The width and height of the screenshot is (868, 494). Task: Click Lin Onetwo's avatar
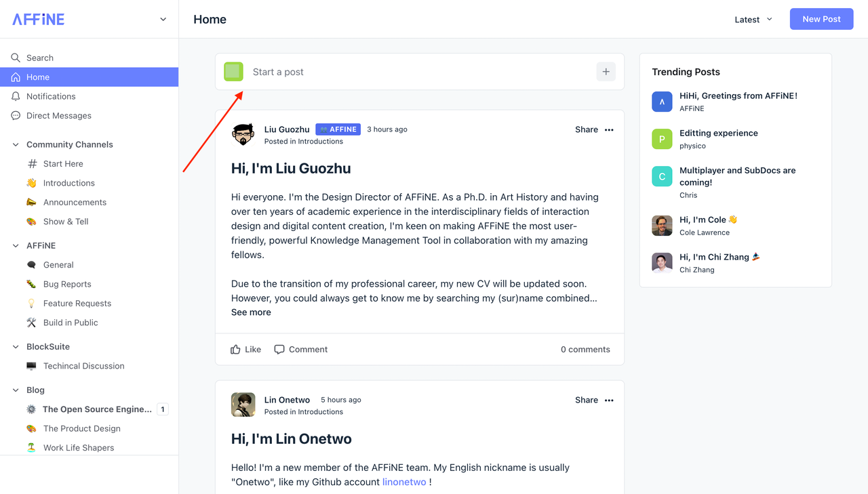click(x=243, y=405)
